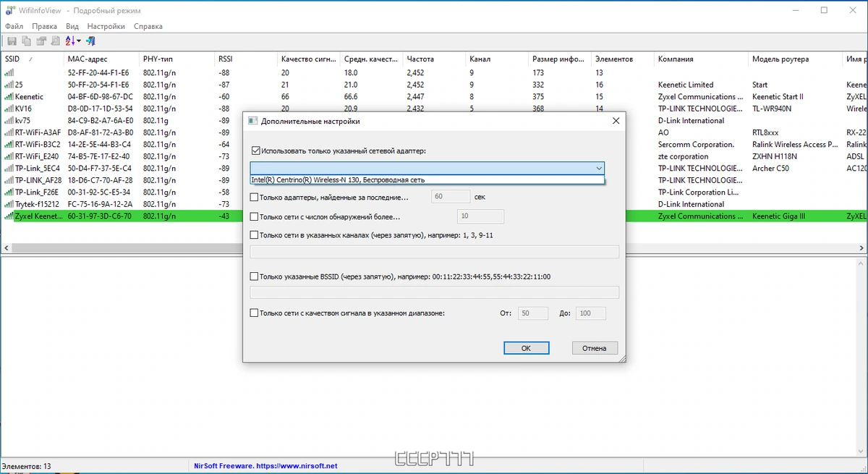Enable Только сети с качеством сигнала filter
868x474 pixels.
coord(255,313)
